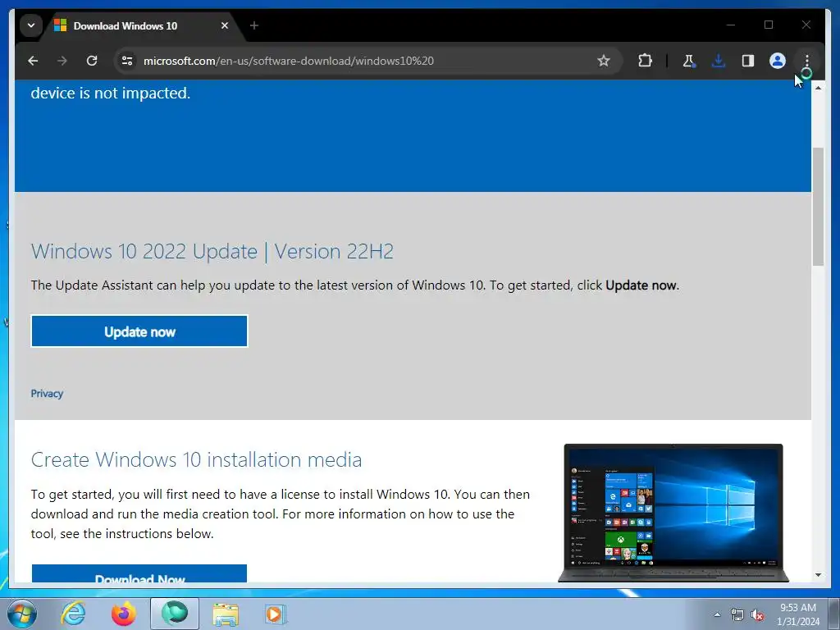Bookmark this page with the star
Image resolution: width=840 pixels, height=630 pixels.
pyautogui.click(x=604, y=61)
